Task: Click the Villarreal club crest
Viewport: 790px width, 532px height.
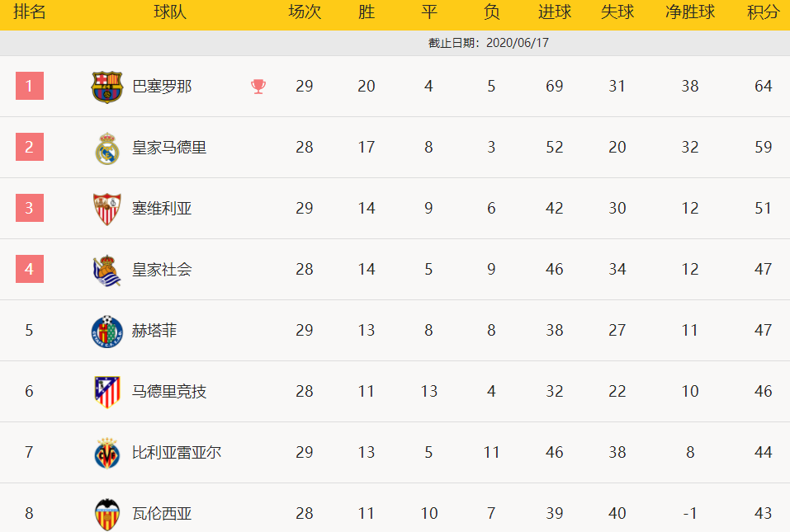Action: 107,453
